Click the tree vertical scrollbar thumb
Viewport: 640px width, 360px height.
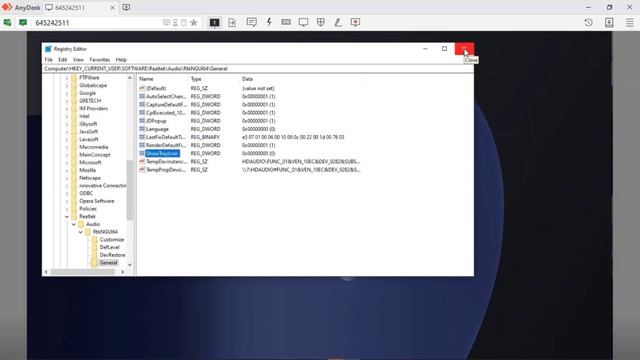coord(130,190)
